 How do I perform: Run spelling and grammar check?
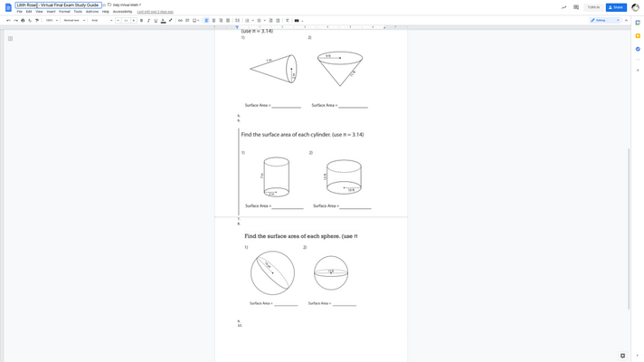pos(30,21)
